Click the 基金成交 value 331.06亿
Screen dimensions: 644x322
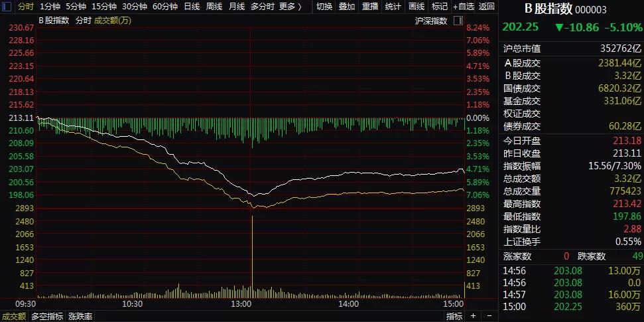click(x=621, y=101)
